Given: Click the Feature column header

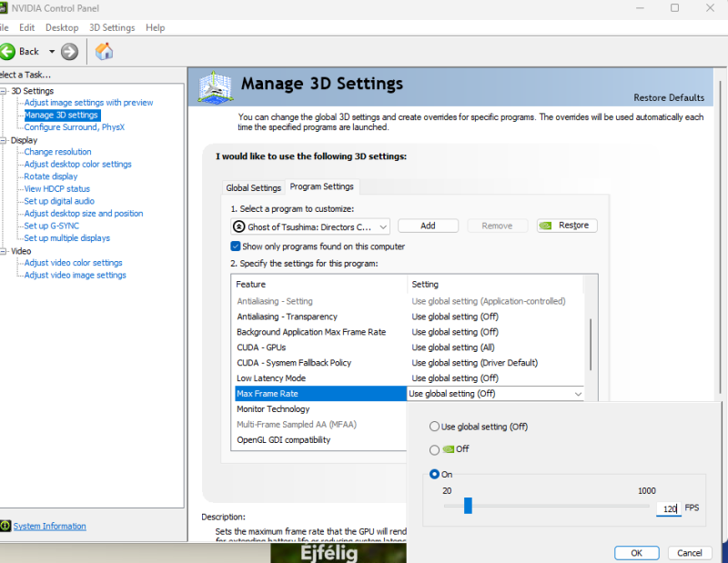Looking at the screenshot, I should point(319,284).
